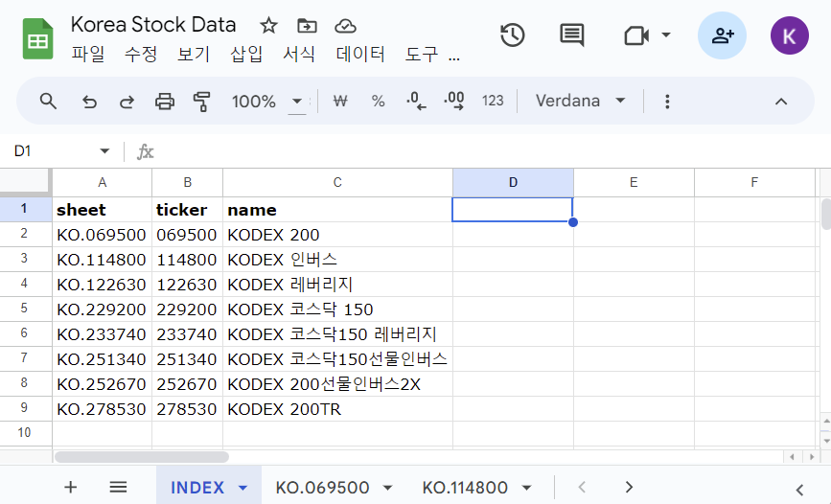This screenshot has width=831, height=504.
Task: Open 보기 menu
Action: [194, 54]
